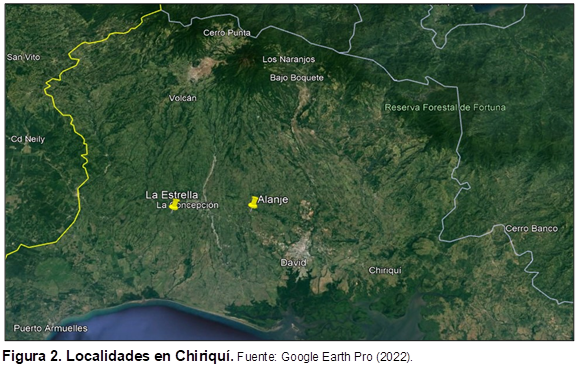
Task: Select the San Vito label
Action: point(24,57)
